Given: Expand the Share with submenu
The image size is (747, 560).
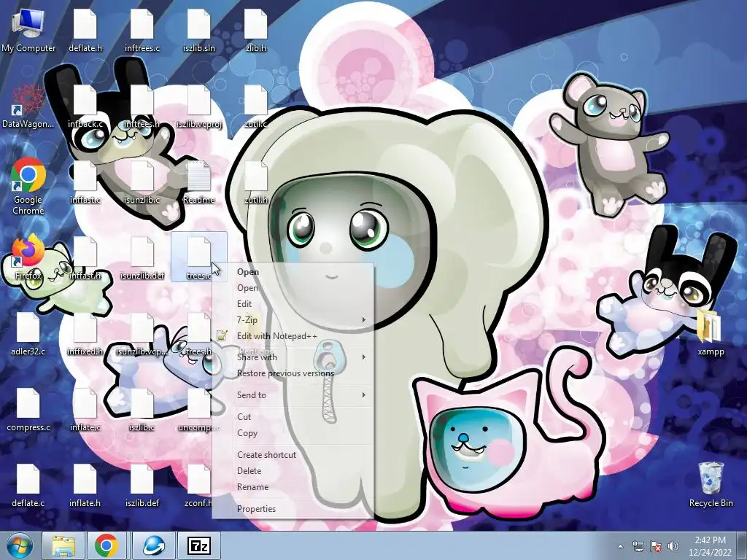Looking at the screenshot, I should pos(293,357).
